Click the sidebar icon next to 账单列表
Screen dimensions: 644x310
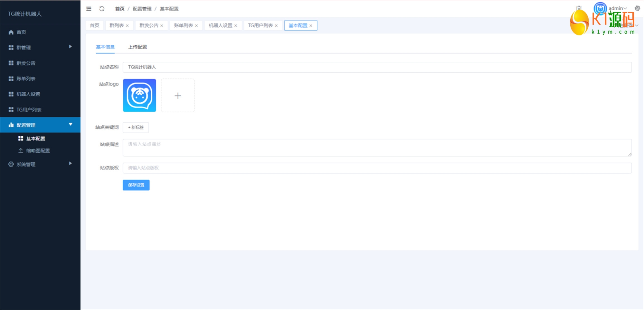(11, 78)
